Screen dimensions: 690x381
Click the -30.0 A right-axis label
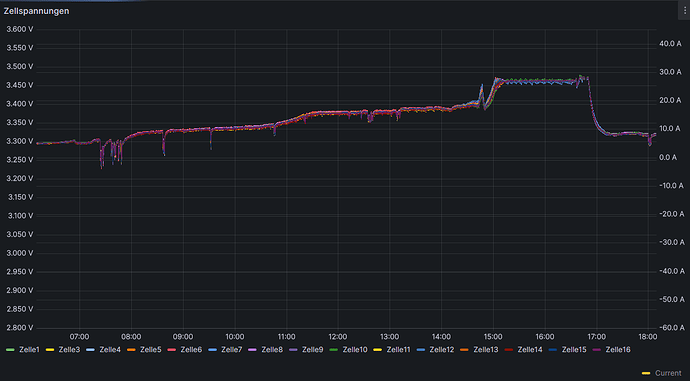(x=672, y=242)
